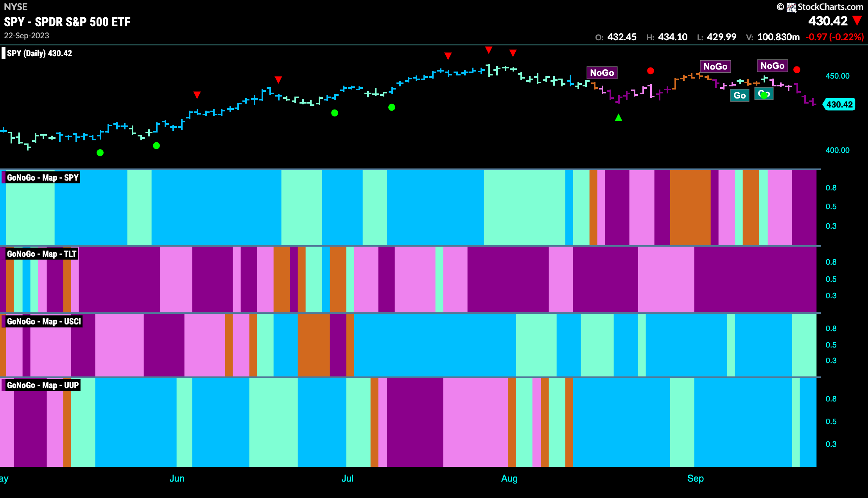Click the red triangle before the July peak
Viewport: 868px width, 498px height.
[448, 56]
